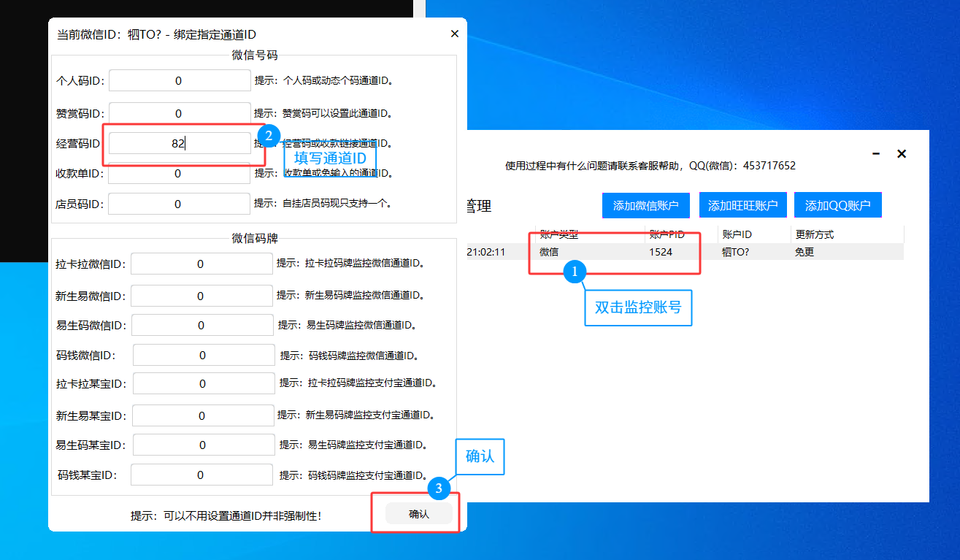This screenshot has height=560, width=960.
Task: Click the 更新方式 column header
Action: click(814, 234)
